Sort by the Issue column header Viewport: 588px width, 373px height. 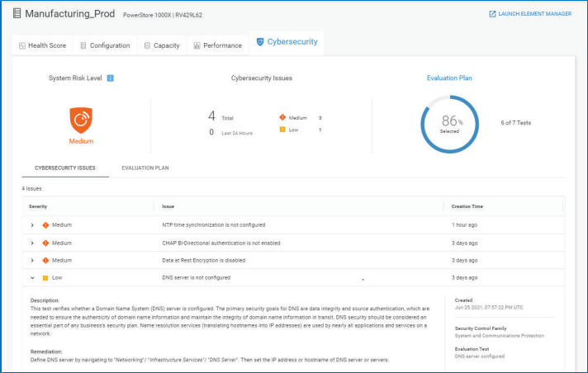click(168, 206)
